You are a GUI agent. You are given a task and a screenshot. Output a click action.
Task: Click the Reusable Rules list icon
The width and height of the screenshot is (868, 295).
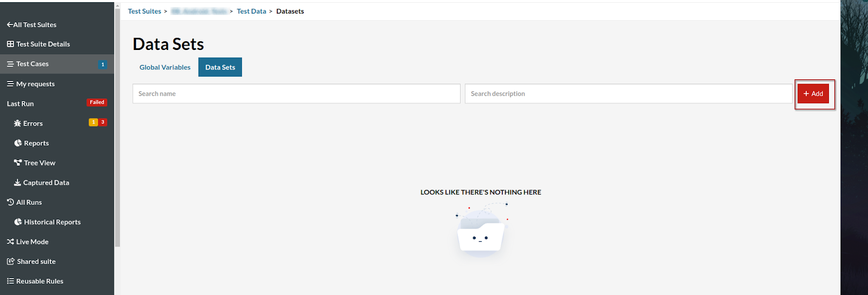pyautogui.click(x=10, y=281)
